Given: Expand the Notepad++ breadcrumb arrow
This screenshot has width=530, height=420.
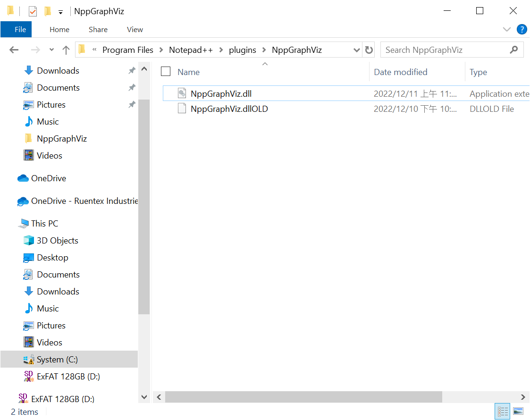Looking at the screenshot, I should coord(221,50).
